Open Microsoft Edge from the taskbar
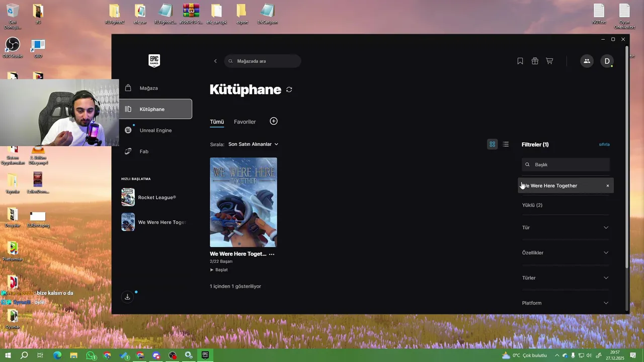The height and width of the screenshot is (362, 644). tap(57, 355)
